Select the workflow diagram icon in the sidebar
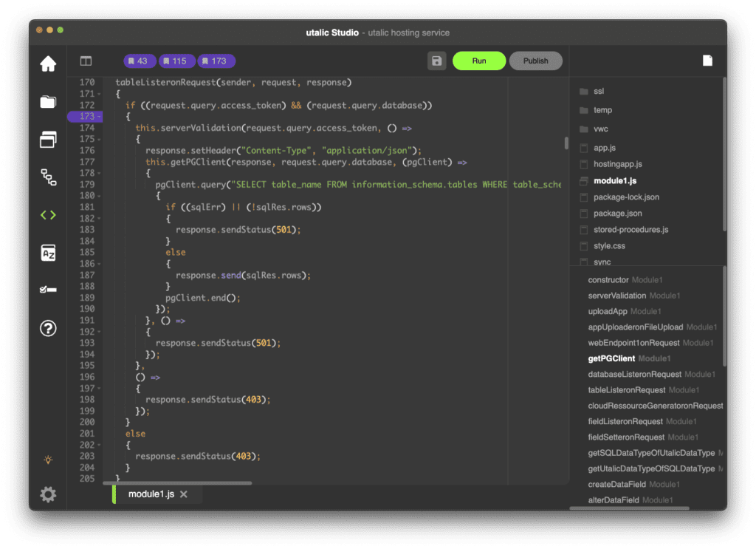 [48, 177]
